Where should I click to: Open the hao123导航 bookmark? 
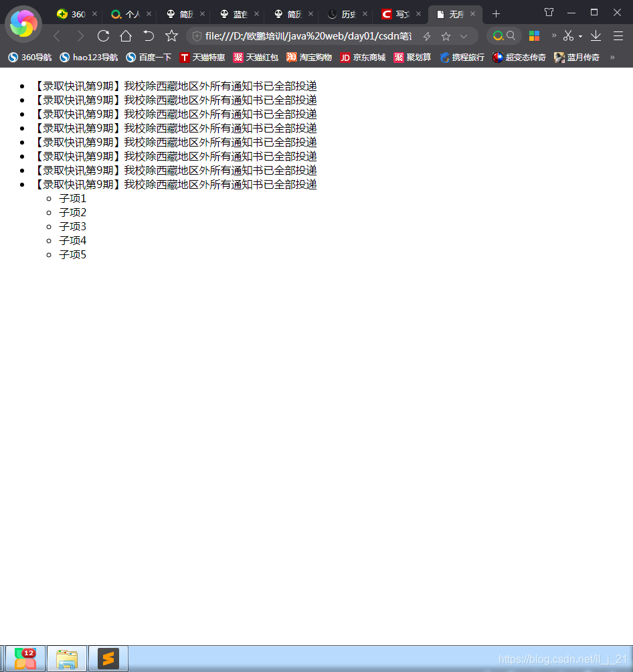[89, 57]
